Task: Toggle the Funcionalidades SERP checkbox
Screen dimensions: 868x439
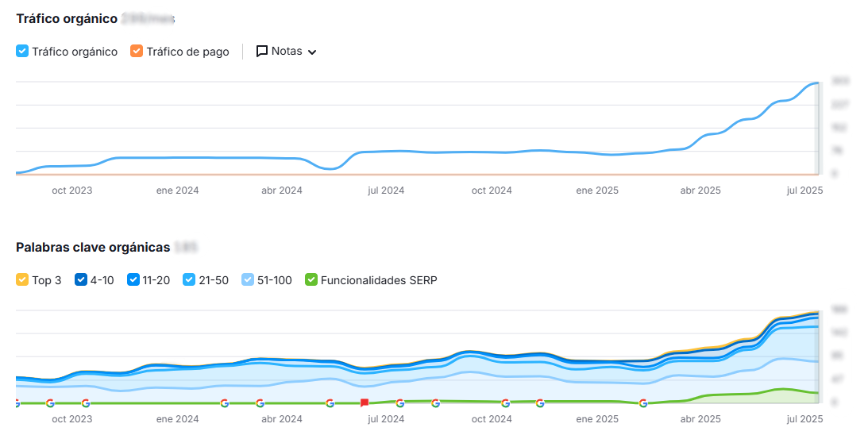Action: coord(311,280)
